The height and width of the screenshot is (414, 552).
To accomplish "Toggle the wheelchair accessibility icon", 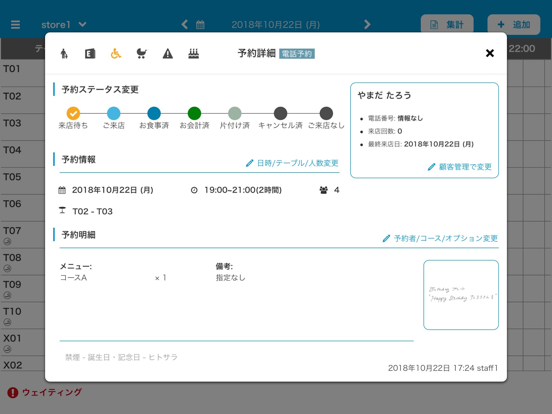I will coord(115,54).
